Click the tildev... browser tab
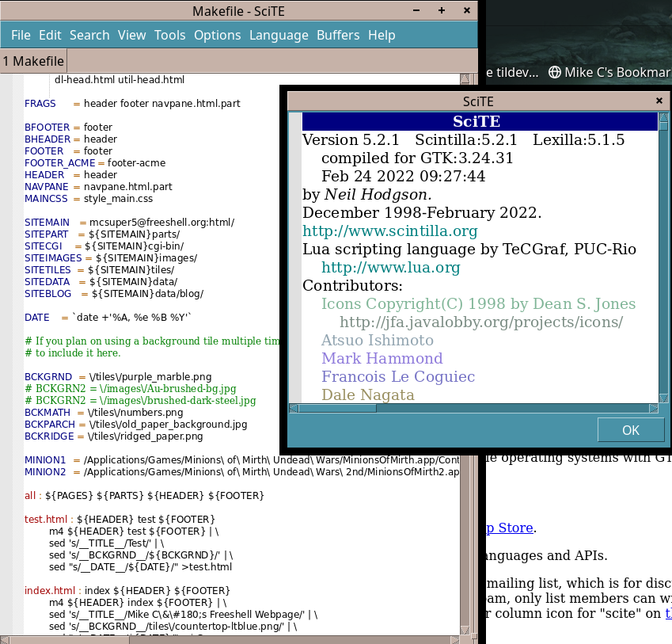 (512, 72)
